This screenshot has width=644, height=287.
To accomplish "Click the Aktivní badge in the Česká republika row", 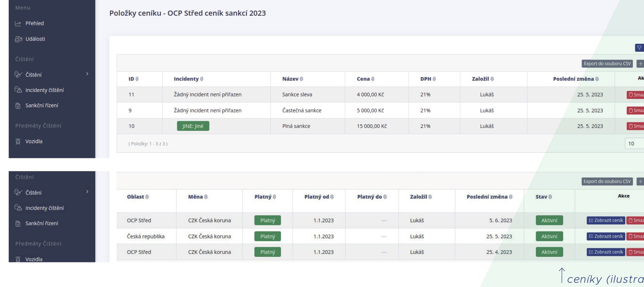I will [x=549, y=236].
